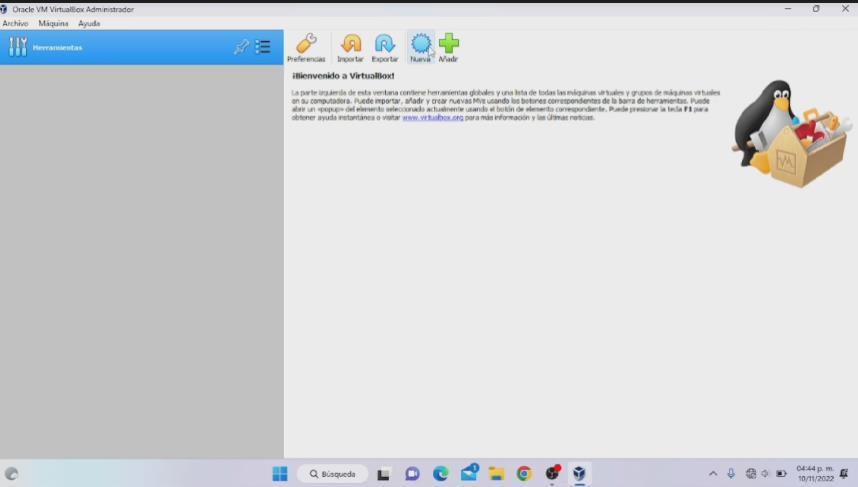
Task: Click the ¡Bienvenido a VirtualBox! heading
Action: pos(343,76)
